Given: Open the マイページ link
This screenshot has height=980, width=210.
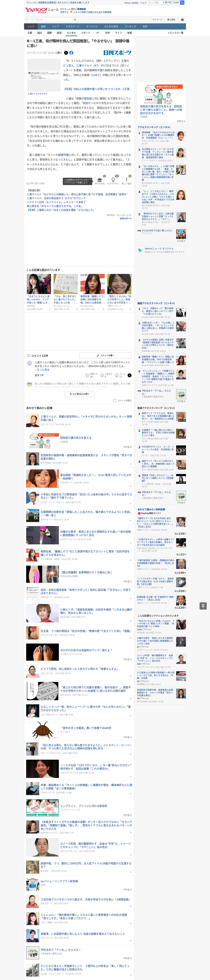Looking at the screenshot, I should point(157,19).
